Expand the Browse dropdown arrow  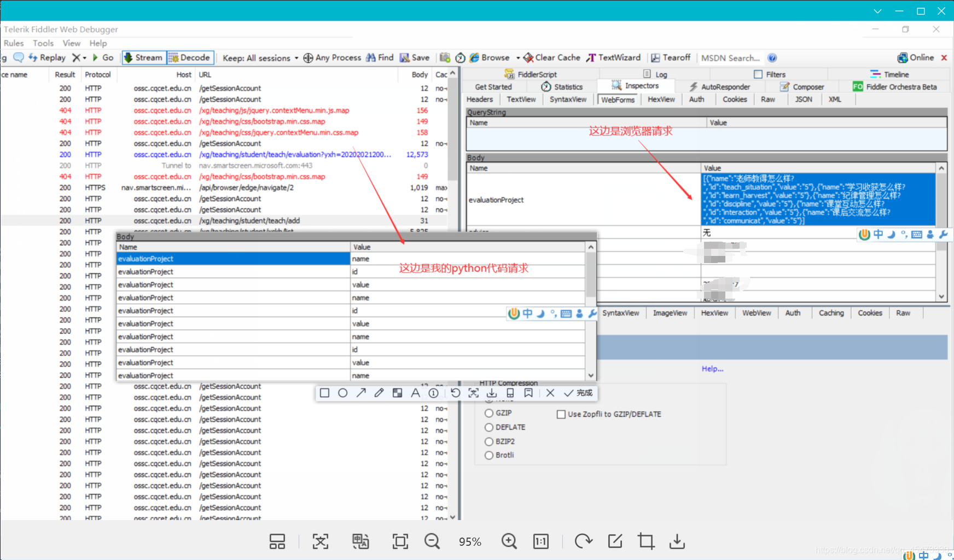(517, 58)
